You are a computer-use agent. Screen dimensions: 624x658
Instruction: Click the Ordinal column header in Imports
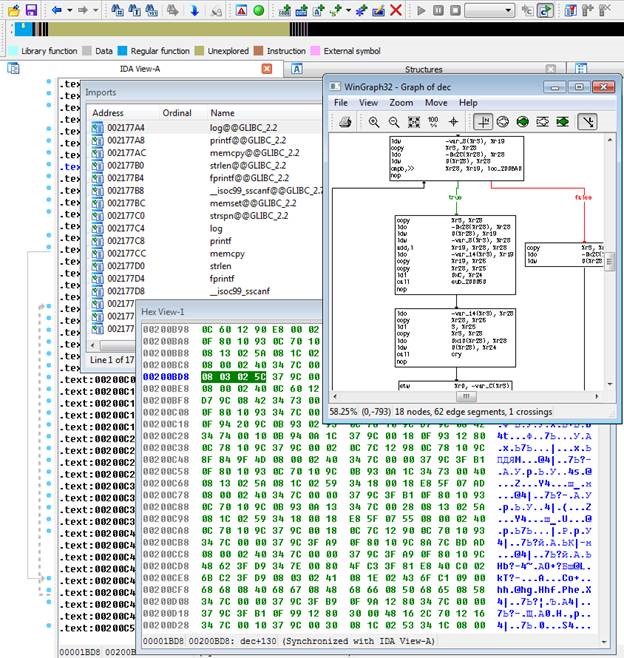tap(177, 113)
